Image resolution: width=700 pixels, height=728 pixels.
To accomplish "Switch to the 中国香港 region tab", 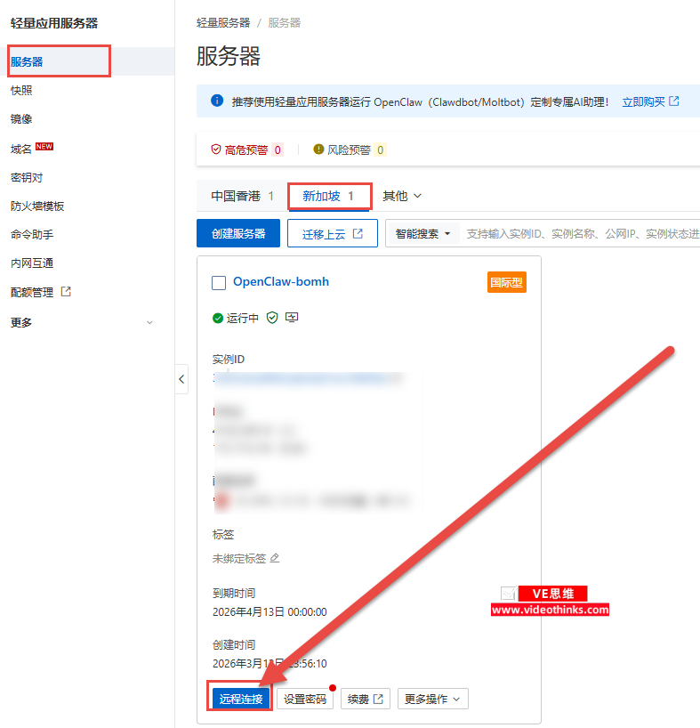I will (242, 196).
